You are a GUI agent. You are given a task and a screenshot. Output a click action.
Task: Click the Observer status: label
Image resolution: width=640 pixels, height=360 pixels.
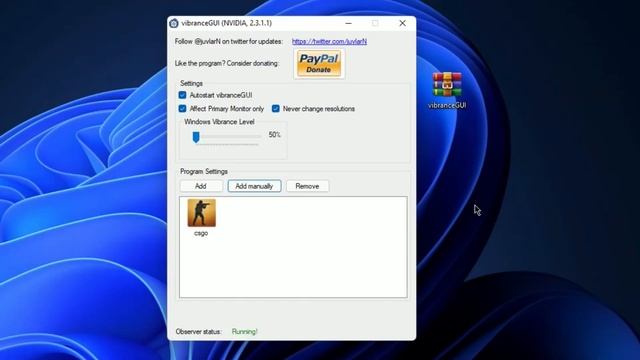(x=199, y=331)
